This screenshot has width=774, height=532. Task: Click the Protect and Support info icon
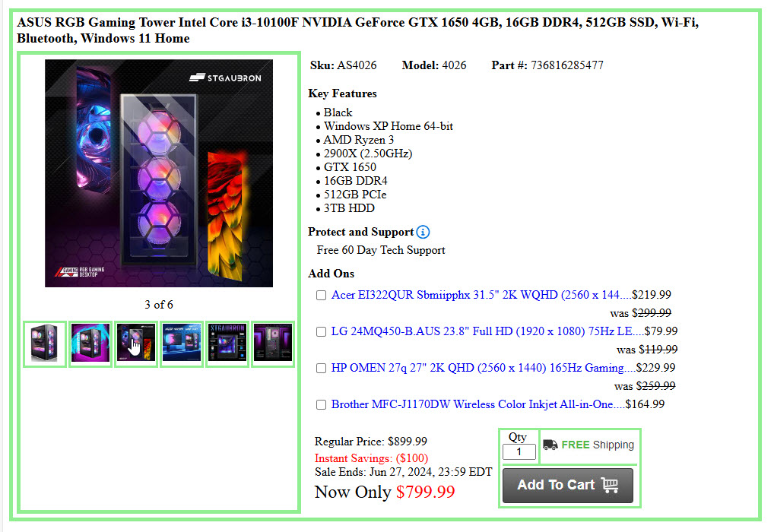(x=423, y=232)
